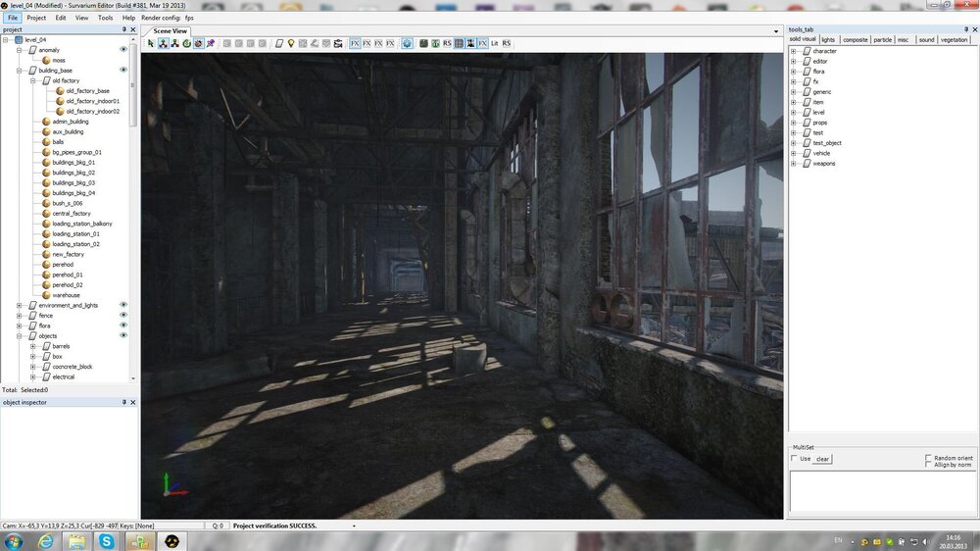Select the arrow pointer tool in toolbar
The height and width of the screenshot is (551, 980).
click(151, 43)
